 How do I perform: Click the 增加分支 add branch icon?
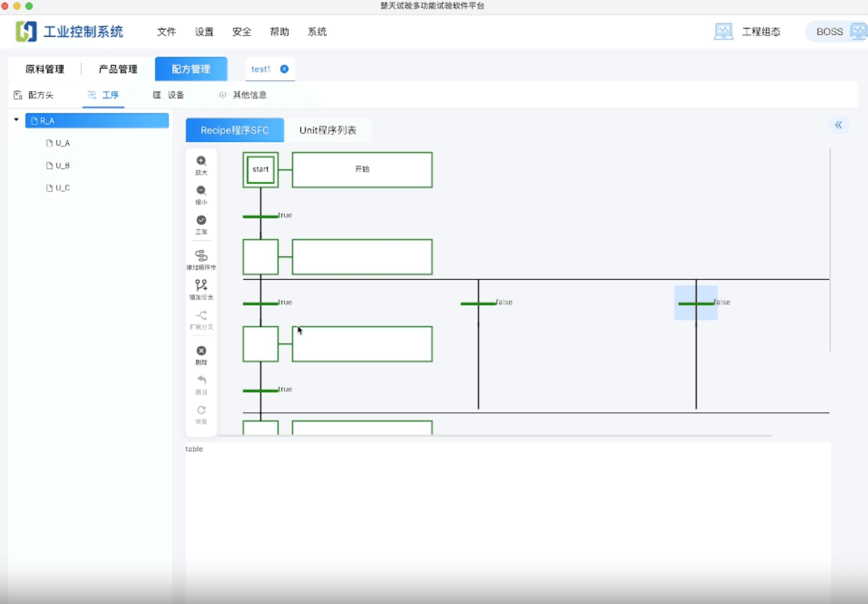click(201, 285)
